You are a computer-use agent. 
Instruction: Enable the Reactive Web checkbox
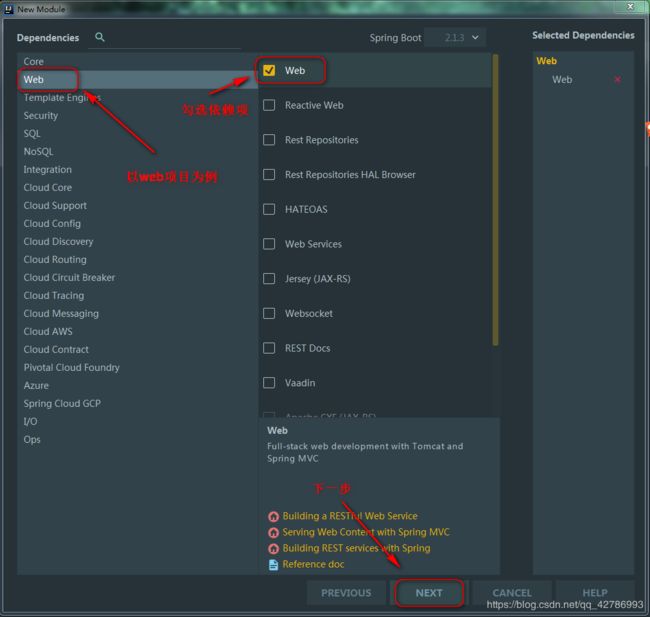point(269,105)
